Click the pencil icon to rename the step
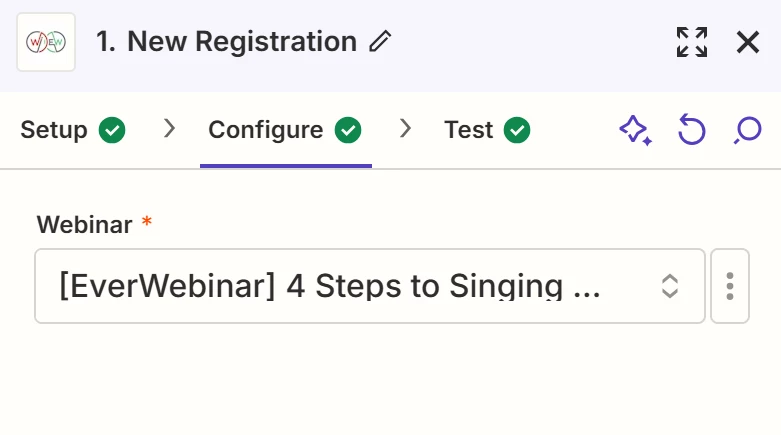Screen dimensions: 781x435 click(380, 42)
